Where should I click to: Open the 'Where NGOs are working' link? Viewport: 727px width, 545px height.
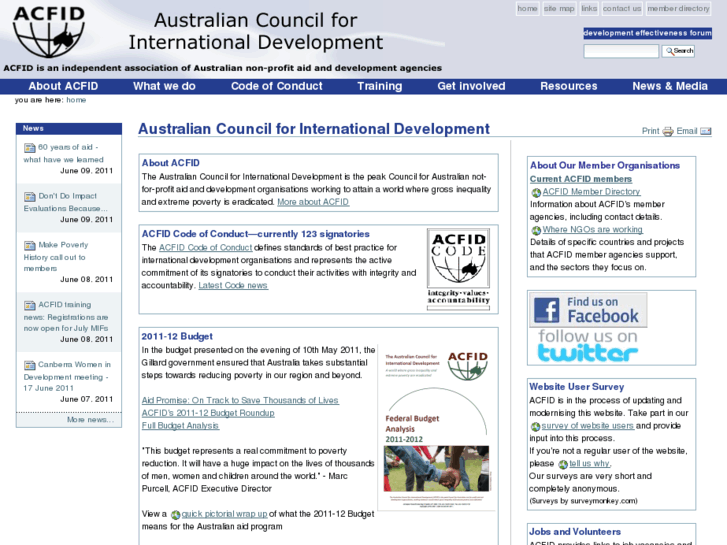pos(593,230)
